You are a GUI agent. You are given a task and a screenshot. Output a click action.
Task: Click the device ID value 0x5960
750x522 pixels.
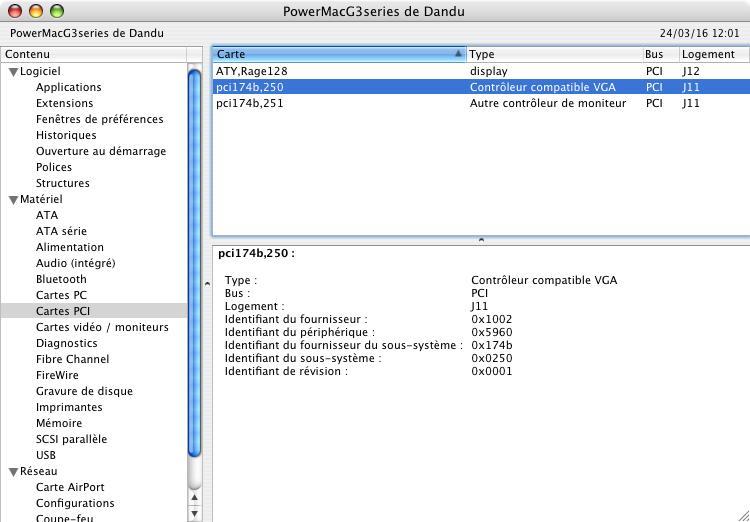coord(492,332)
